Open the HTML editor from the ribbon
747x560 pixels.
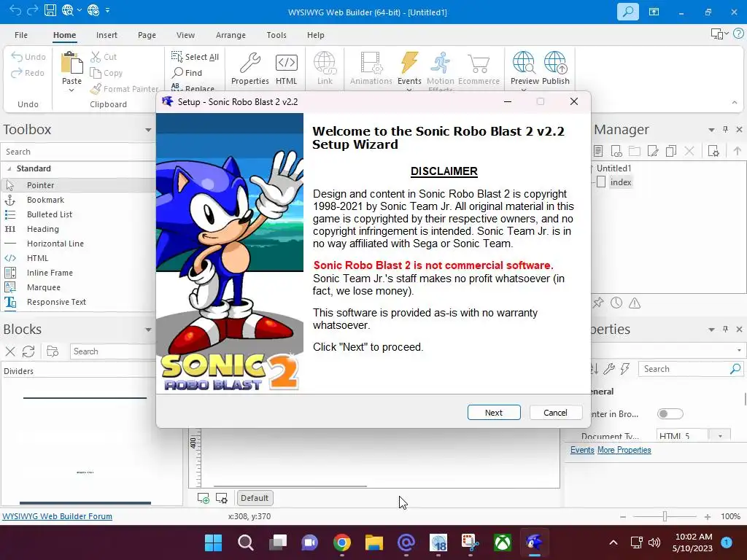tap(286, 69)
